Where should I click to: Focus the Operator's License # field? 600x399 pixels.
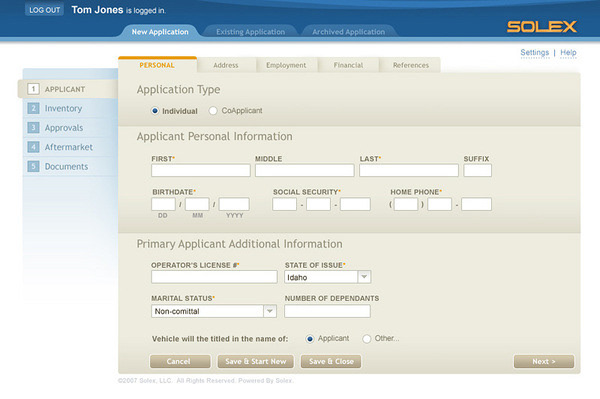(x=214, y=277)
